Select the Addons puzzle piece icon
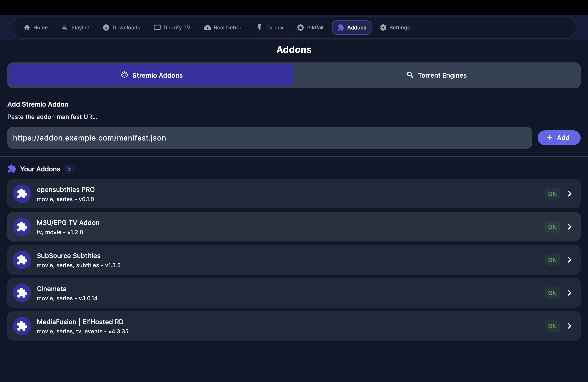This screenshot has height=382, width=588. tap(341, 27)
